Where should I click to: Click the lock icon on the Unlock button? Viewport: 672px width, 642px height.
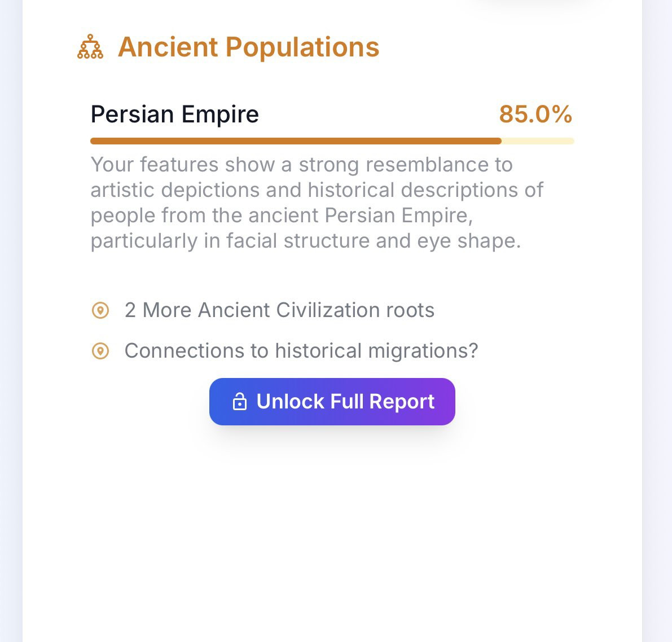click(240, 402)
